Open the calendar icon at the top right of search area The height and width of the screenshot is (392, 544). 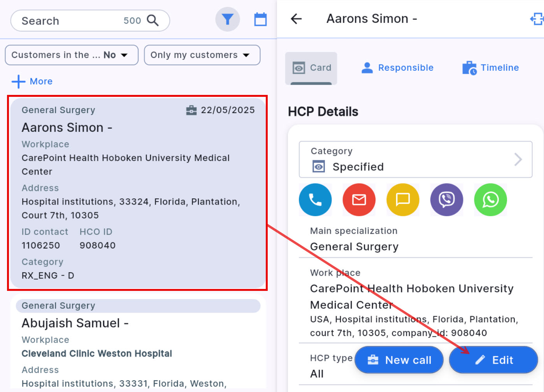260,19
